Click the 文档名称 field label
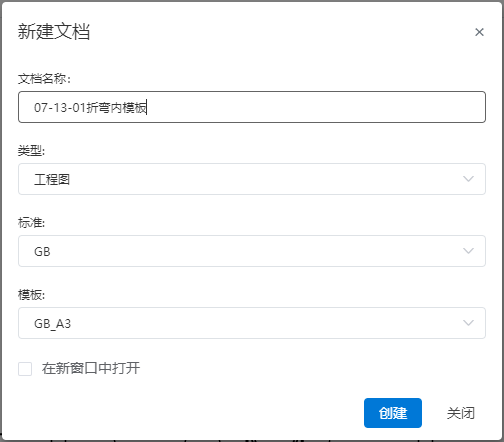 click(x=44, y=79)
